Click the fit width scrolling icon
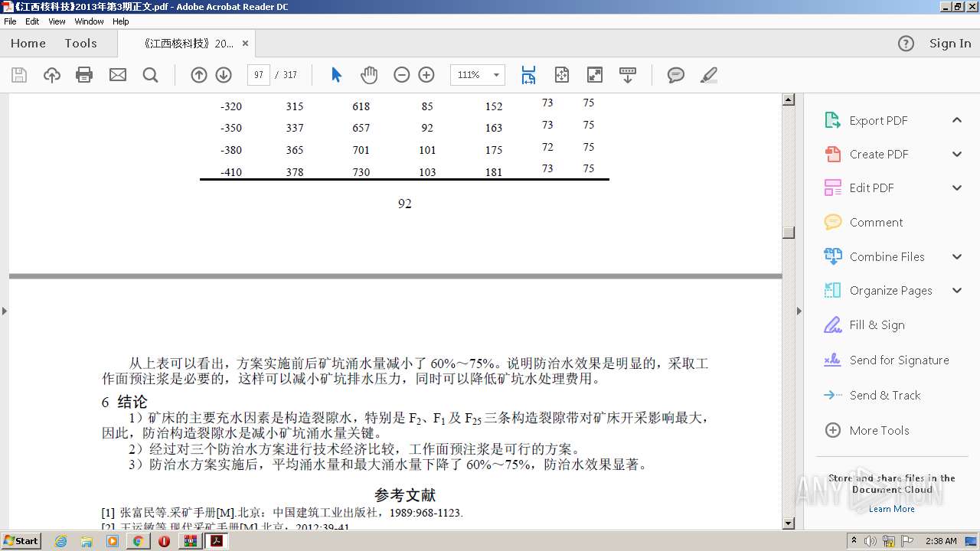Viewport: 980px width, 551px height. click(528, 75)
